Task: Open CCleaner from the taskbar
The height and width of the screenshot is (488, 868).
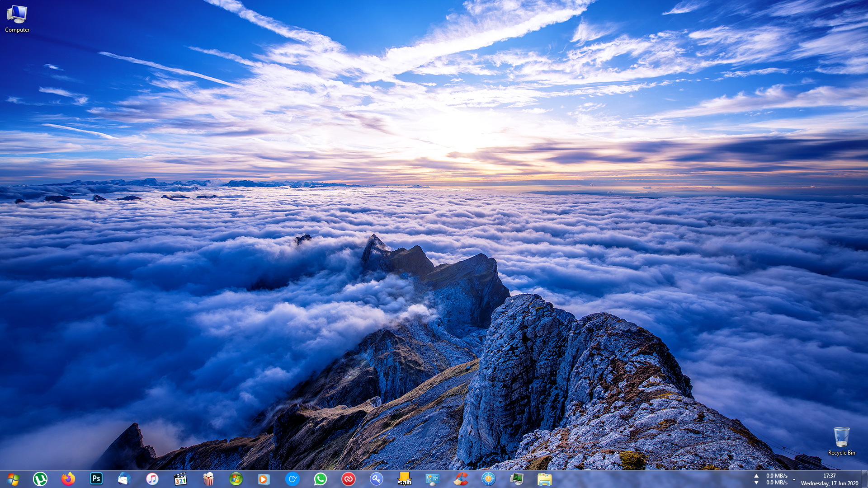Action: [461, 479]
